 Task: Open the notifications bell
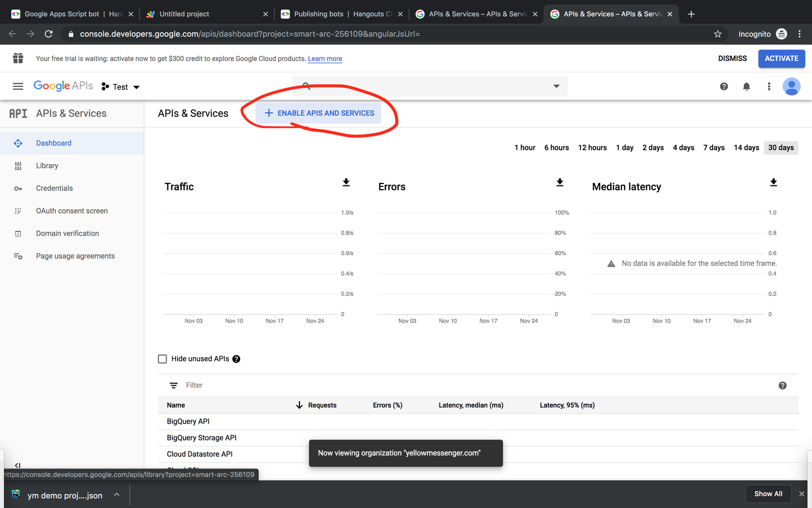(x=747, y=86)
